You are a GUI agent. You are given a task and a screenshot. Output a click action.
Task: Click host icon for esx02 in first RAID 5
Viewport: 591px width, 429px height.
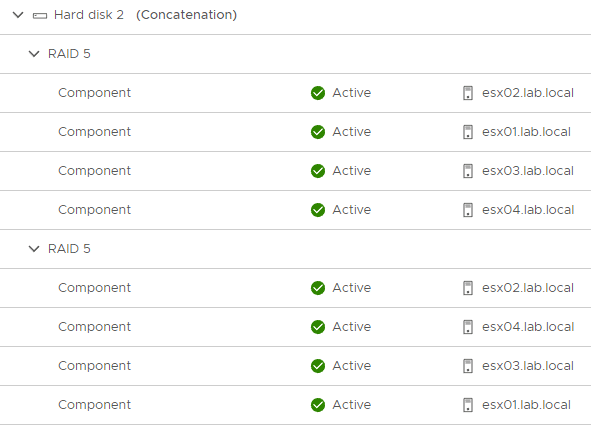click(468, 93)
